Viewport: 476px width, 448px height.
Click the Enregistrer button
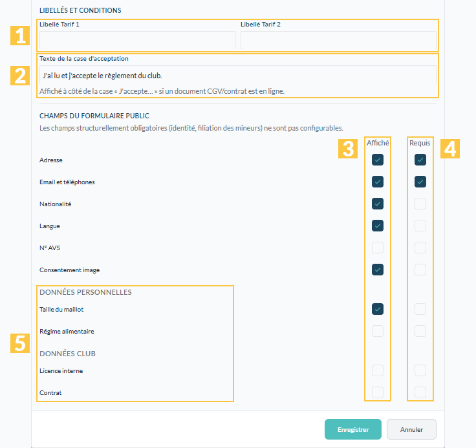pyautogui.click(x=352, y=429)
